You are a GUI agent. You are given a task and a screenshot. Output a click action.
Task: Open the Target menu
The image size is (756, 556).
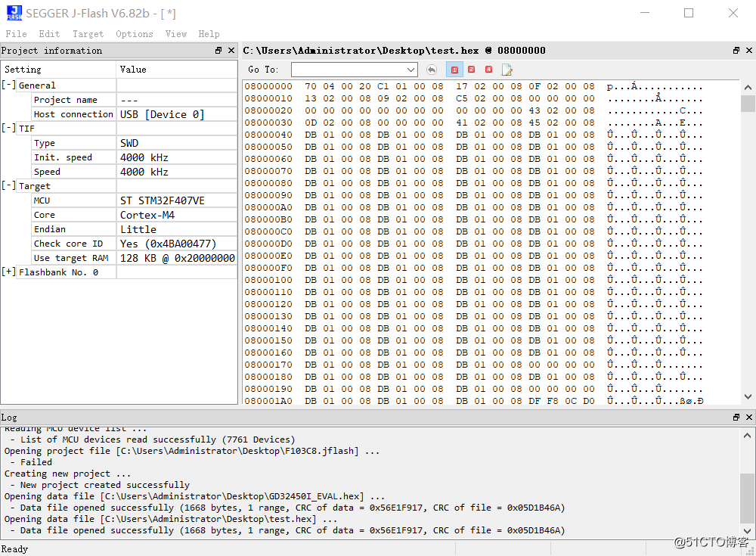88,34
